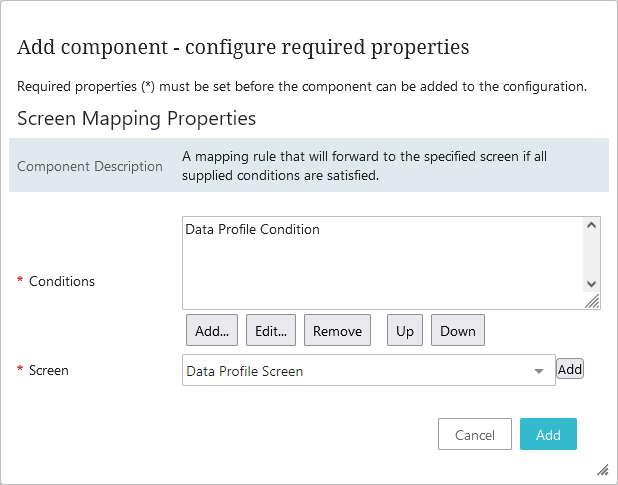
Task: Open the Screen dropdown arrow
Action: [x=538, y=371]
